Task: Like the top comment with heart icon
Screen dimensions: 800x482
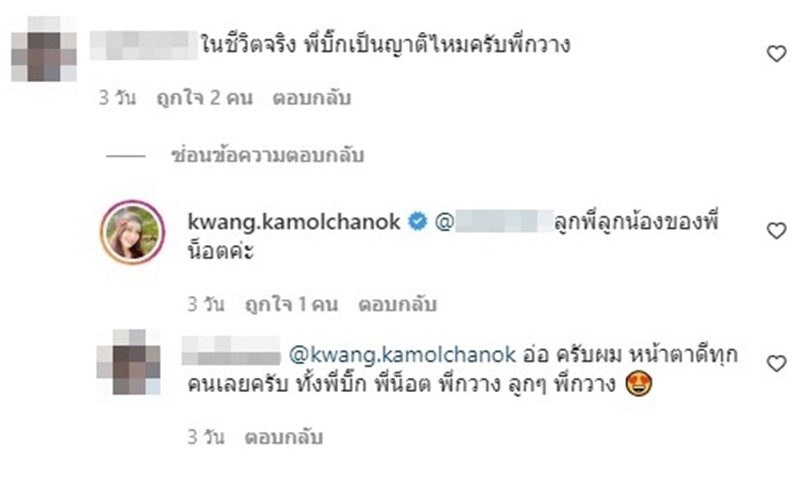Action: click(777, 54)
